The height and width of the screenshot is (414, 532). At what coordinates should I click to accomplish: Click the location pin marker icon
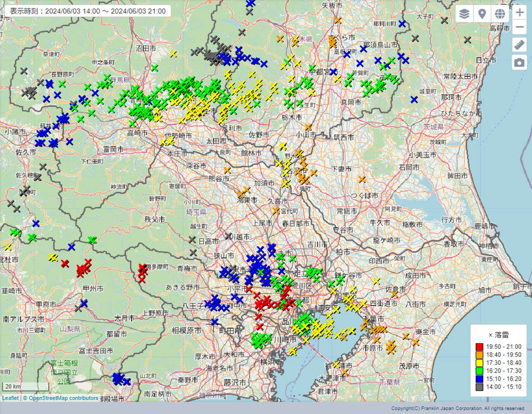point(482,14)
